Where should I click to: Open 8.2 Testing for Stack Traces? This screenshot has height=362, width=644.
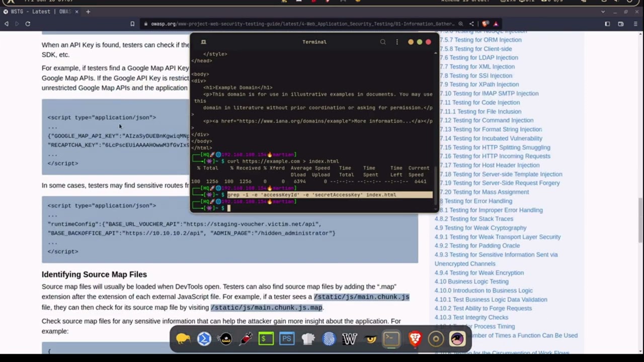point(474,219)
